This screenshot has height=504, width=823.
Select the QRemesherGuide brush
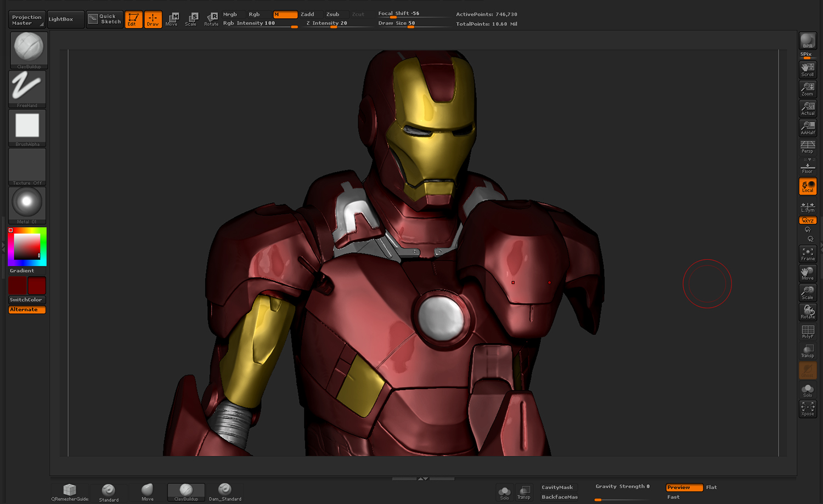[70, 492]
